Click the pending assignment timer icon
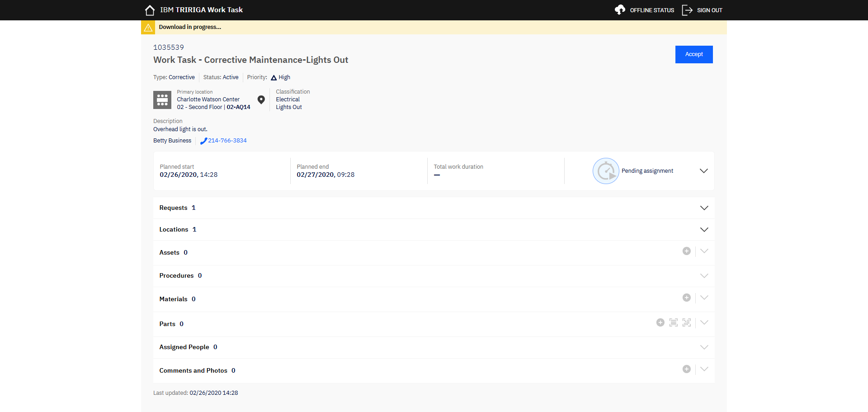This screenshot has height=412, width=868. [606, 171]
